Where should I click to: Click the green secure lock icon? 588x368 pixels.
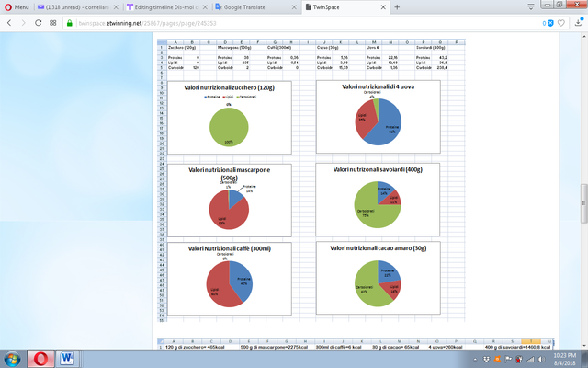tap(70, 23)
